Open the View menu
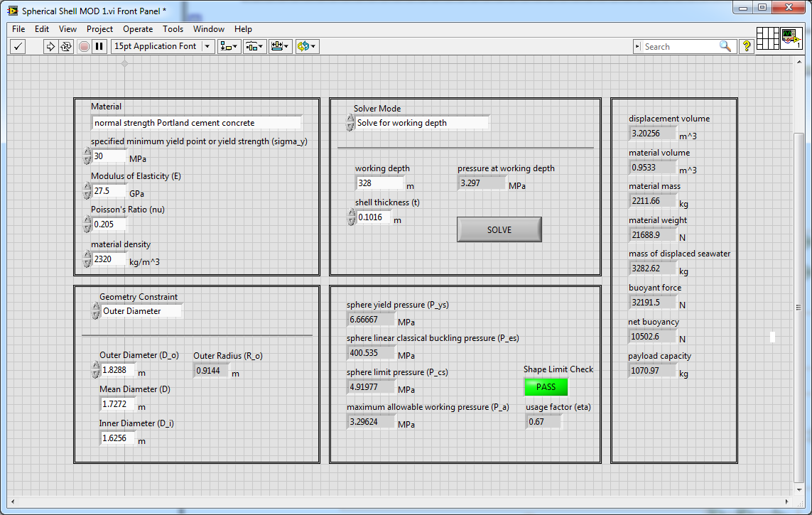 coord(67,29)
